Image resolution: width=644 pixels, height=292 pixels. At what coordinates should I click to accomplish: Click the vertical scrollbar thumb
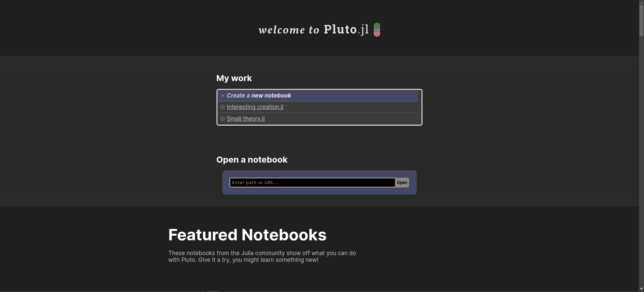tap(641, 21)
